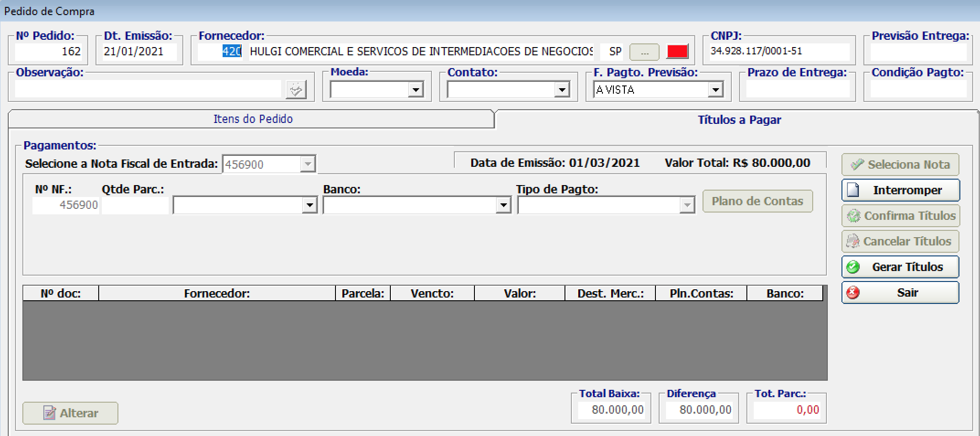The image size is (980, 436).
Task: Click the Valor column header
Action: coord(520,293)
